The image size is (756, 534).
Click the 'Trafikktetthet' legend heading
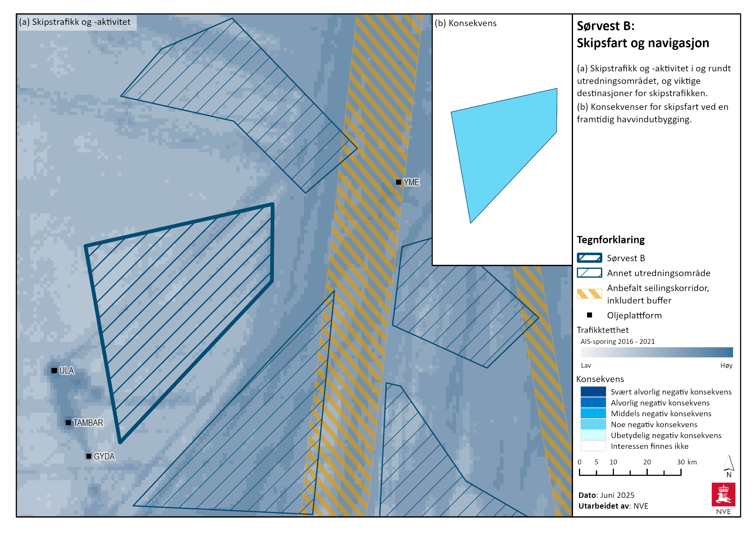pyautogui.click(x=603, y=330)
